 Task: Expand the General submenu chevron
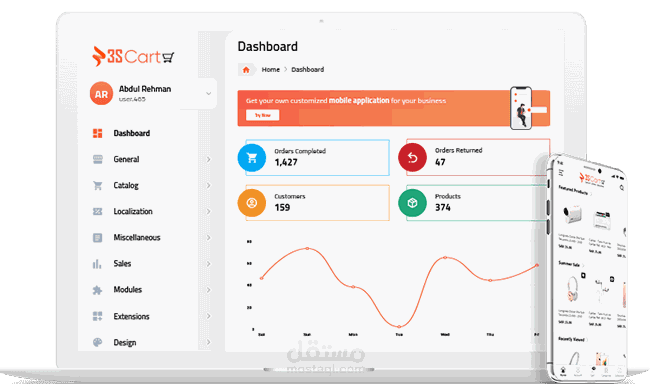tap(209, 160)
